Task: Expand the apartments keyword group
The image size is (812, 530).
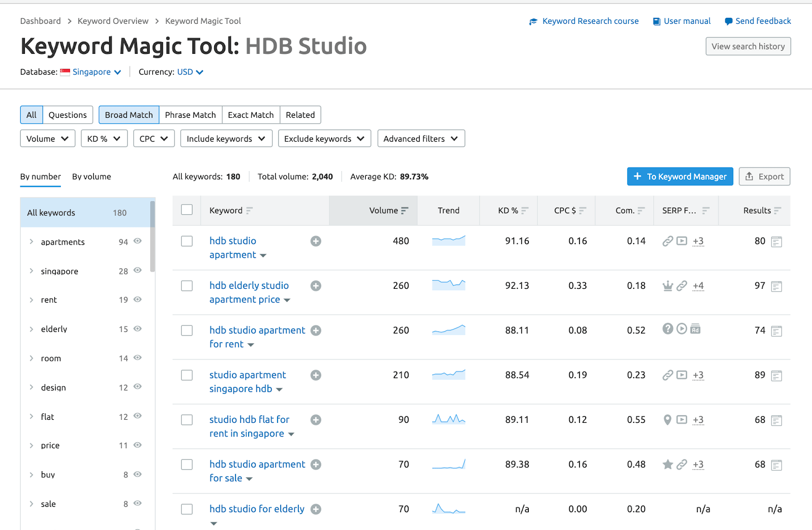Action: tap(31, 242)
